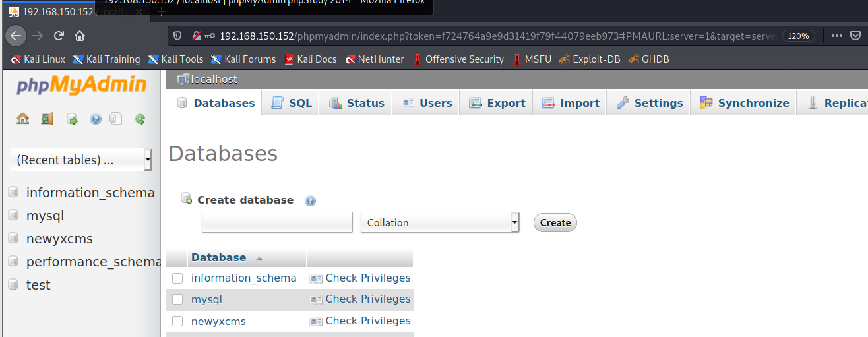This screenshot has width=868, height=337.
Task: Click help icon beside Create database
Action: (x=311, y=200)
